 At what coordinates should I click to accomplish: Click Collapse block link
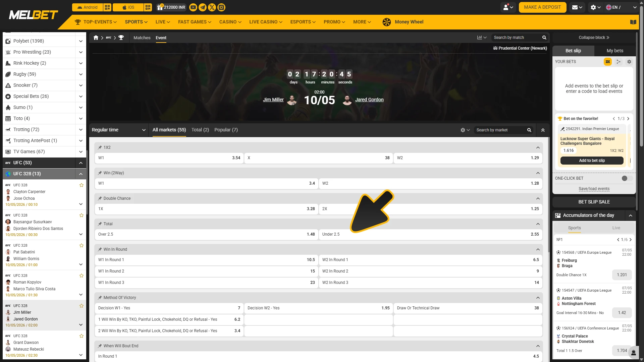point(594,38)
